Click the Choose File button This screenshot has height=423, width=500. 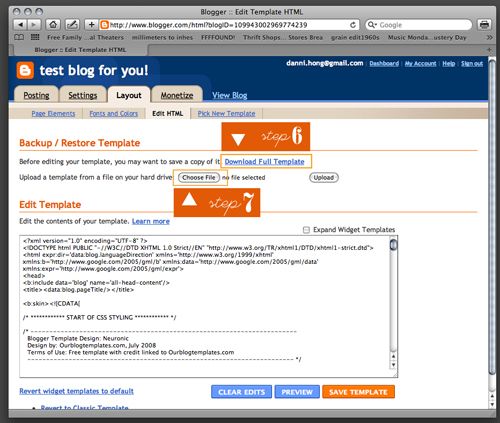click(199, 177)
